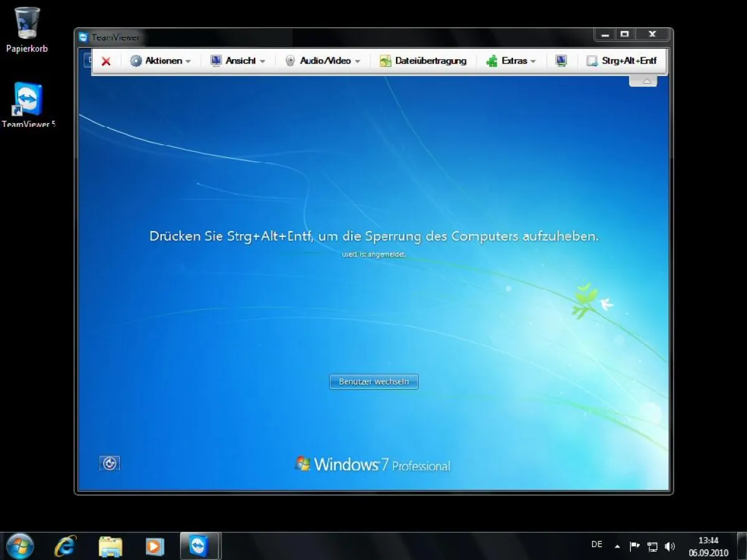Click the remote monitor selection icon
747x560 pixels.
[561, 60]
